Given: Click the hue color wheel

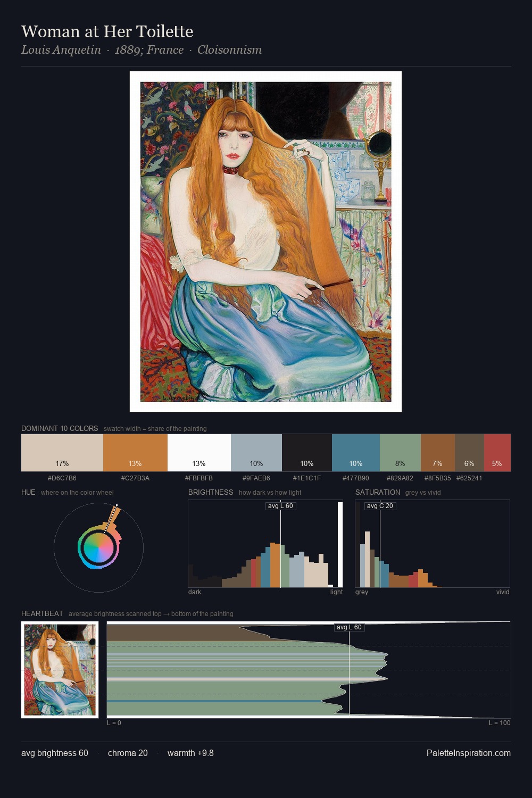Looking at the screenshot, I should (x=98, y=547).
